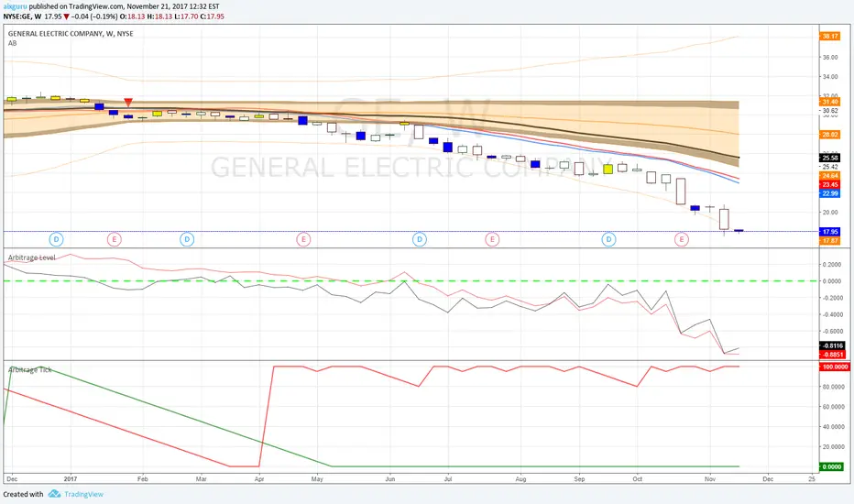This screenshot has height=504, width=854.
Task: Click the 36.00 price axis label
Action: pyautogui.click(x=830, y=57)
